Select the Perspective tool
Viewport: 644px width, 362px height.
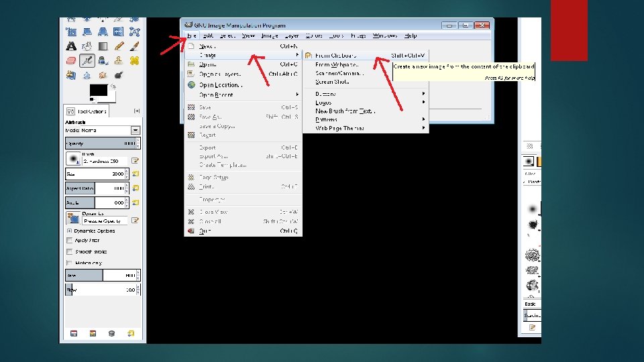point(103,32)
